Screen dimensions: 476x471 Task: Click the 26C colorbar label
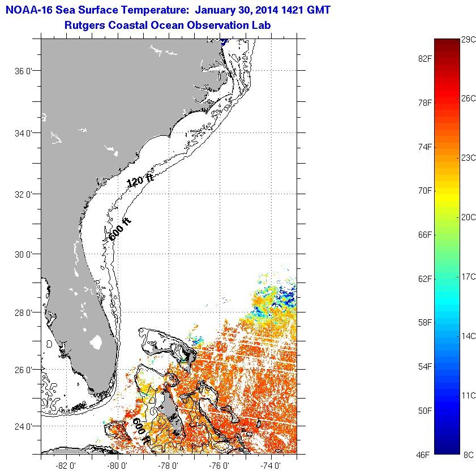[x=469, y=99]
